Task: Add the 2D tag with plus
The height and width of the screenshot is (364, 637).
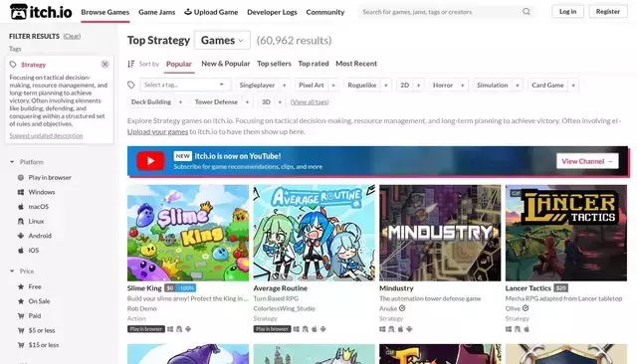Action: (x=418, y=86)
